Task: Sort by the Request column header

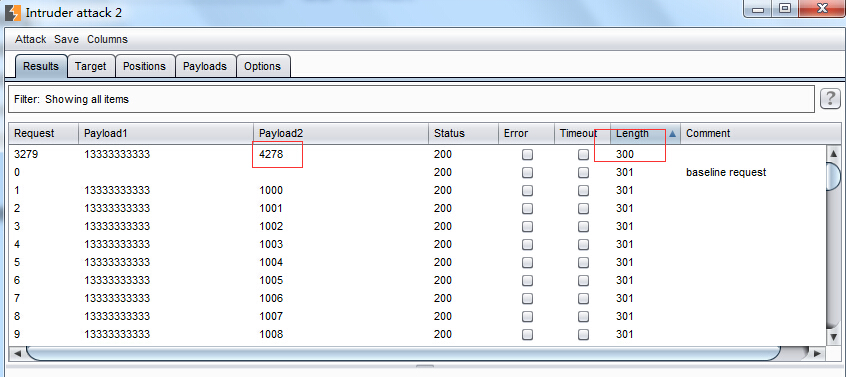Action: point(44,133)
